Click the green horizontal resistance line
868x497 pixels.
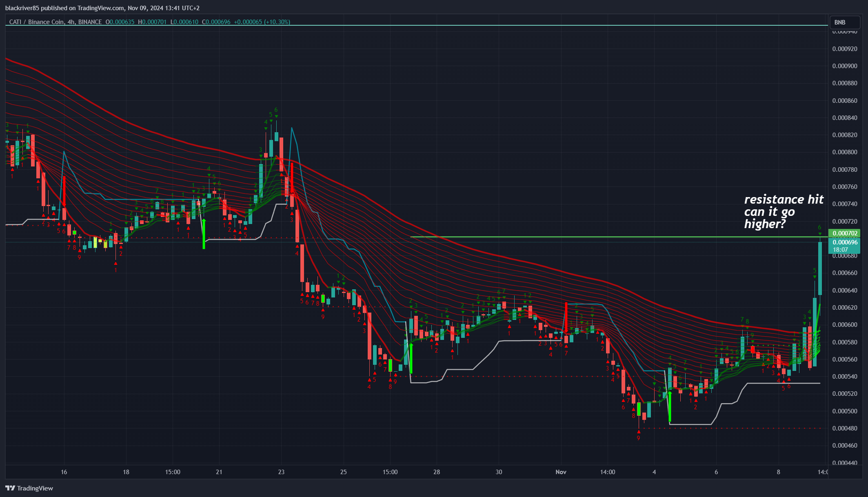click(x=619, y=237)
